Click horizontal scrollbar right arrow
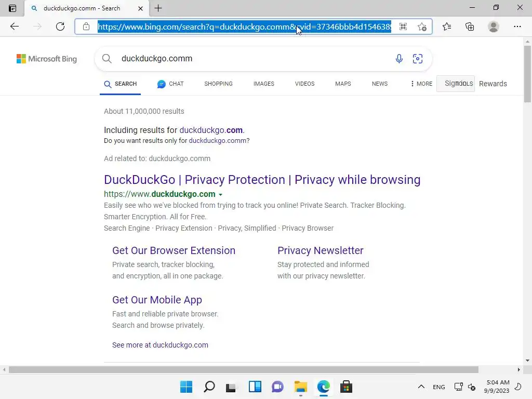The width and height of the screenshot is (532, 399). [x=519, y=369]
